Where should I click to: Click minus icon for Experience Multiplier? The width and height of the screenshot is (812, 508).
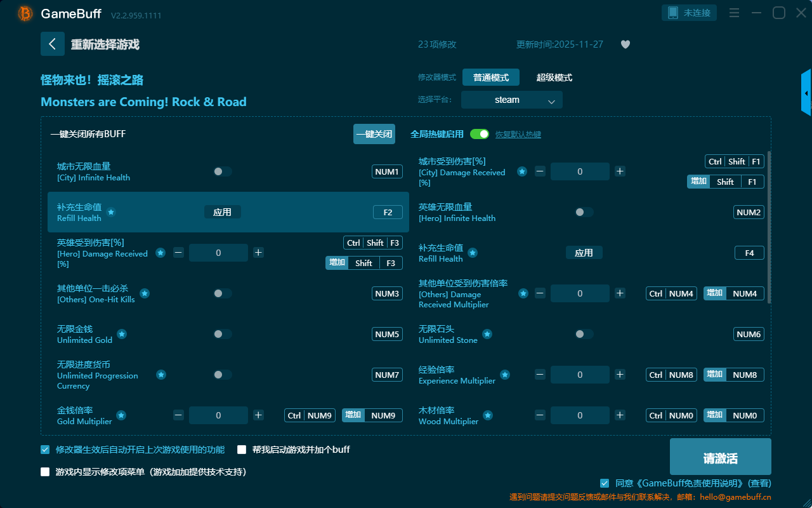(x=540, y=375)
